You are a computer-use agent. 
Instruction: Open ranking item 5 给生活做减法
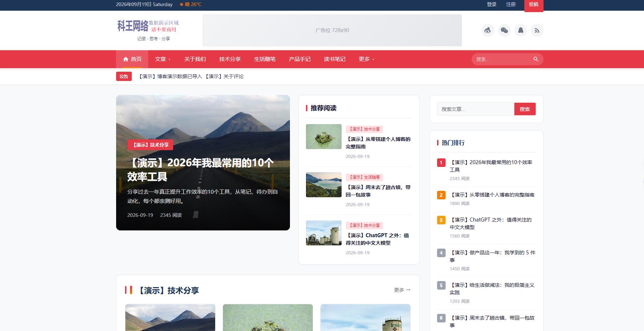[492, 289]
